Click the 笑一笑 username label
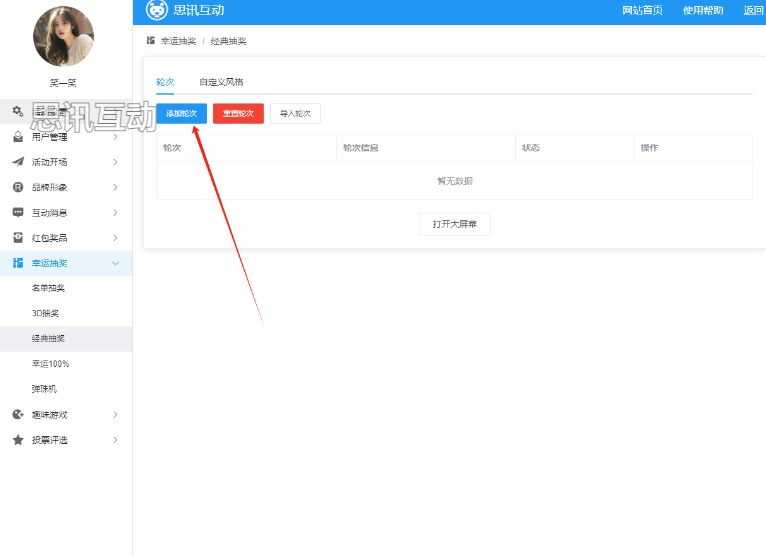Screen dimensions: 766x556 tap(63, 83)
